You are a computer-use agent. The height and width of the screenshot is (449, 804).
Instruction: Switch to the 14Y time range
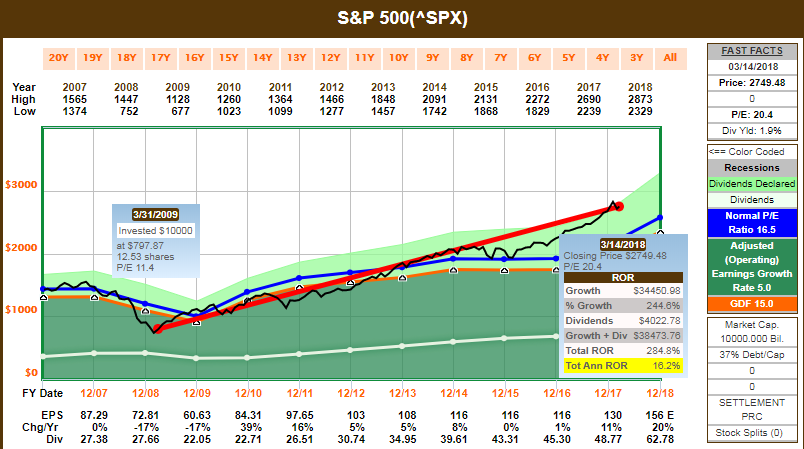tap(263, 58)
